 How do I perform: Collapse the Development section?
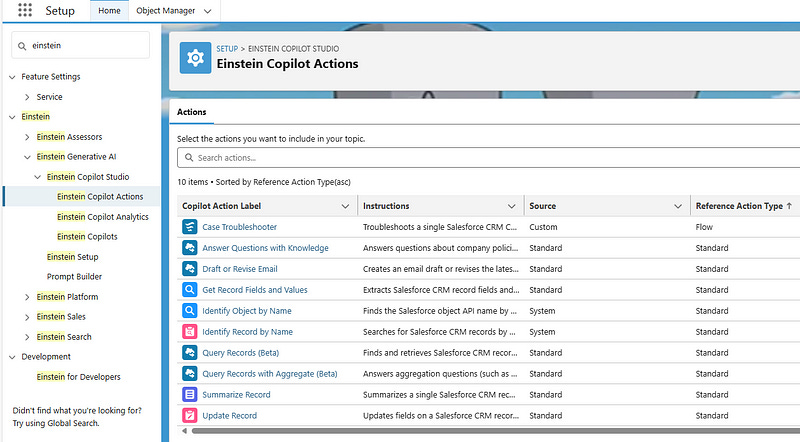[x=12, y=357]
